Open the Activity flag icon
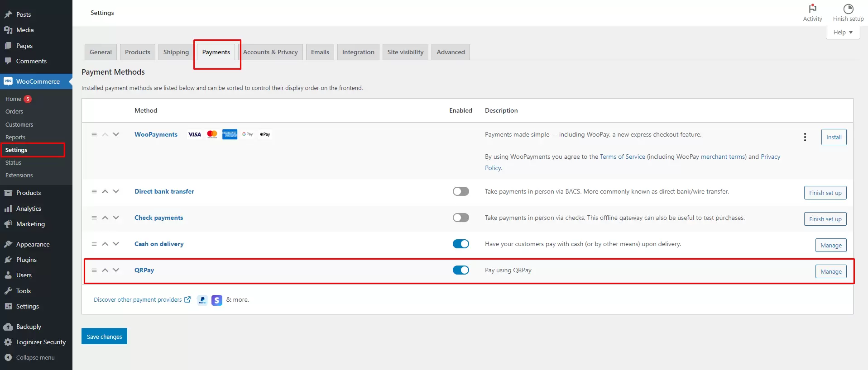This screenshot has width=868, height=370. [813, 9]
